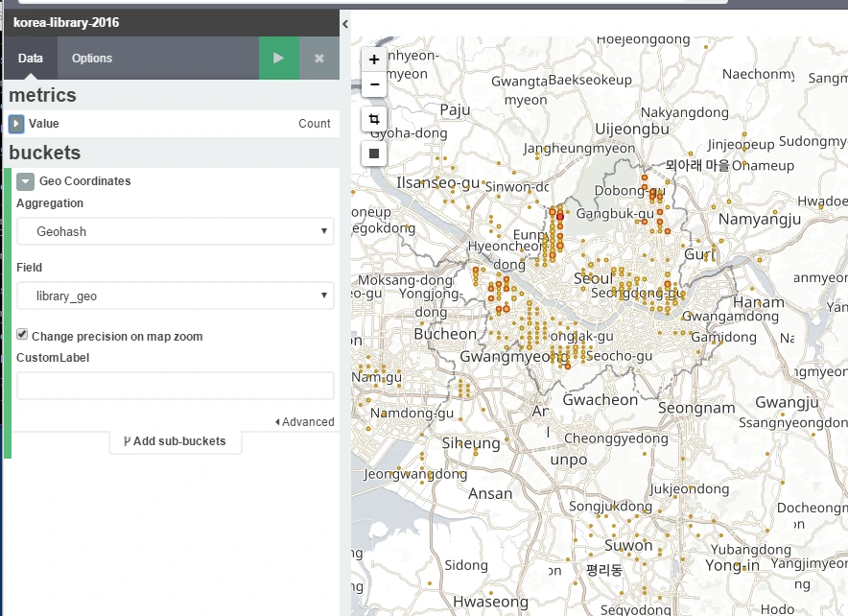The height and width of the screenshot is (616, 848).
Task: Open the Field library_geo dropdown
Action: [x=175, y=296]
